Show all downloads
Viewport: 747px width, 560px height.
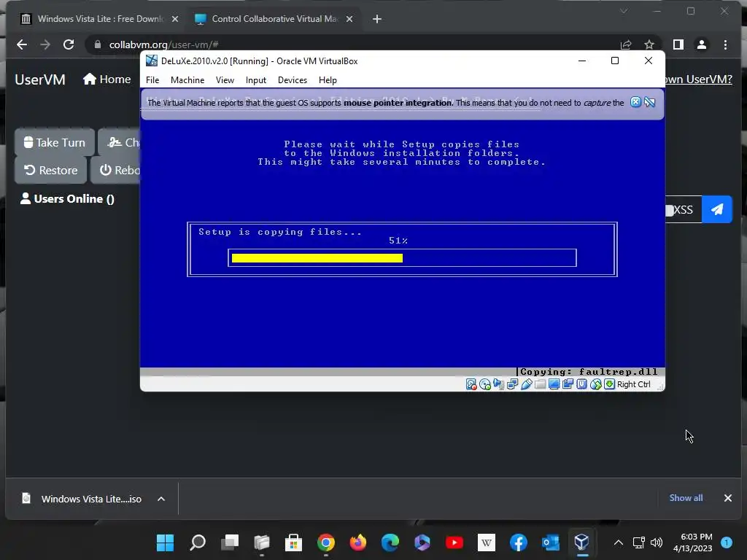[686, 497]
